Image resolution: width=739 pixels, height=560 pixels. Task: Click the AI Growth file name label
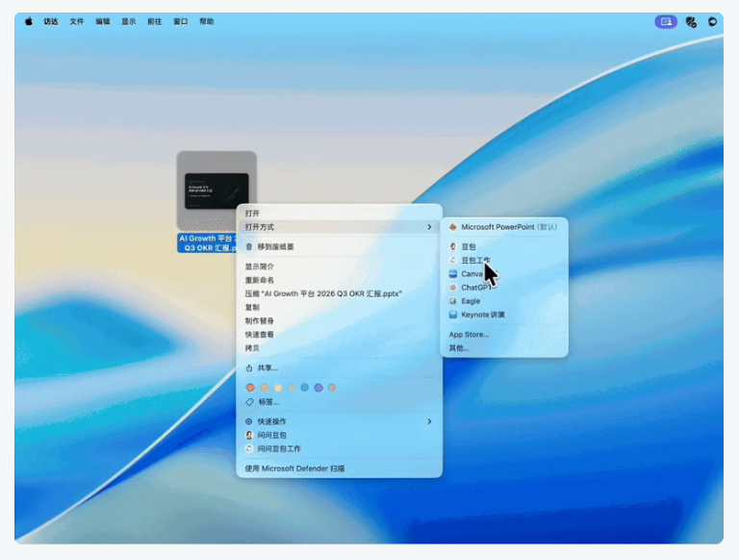tap(208, 243)
